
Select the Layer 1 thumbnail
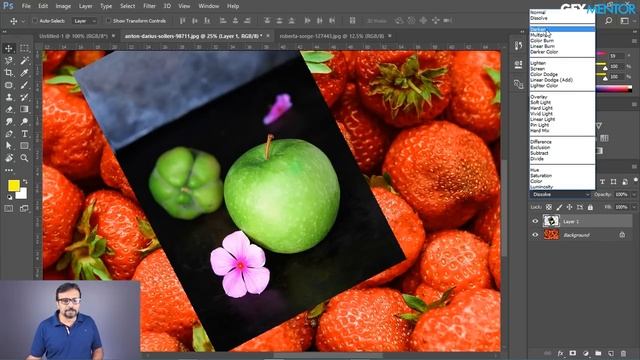click(x=551, y=221)
